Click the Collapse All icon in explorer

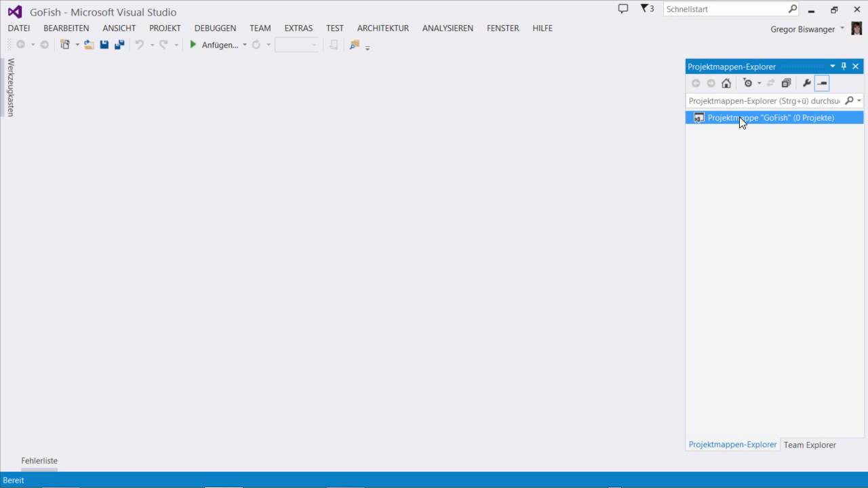click(x=786, y=83)
